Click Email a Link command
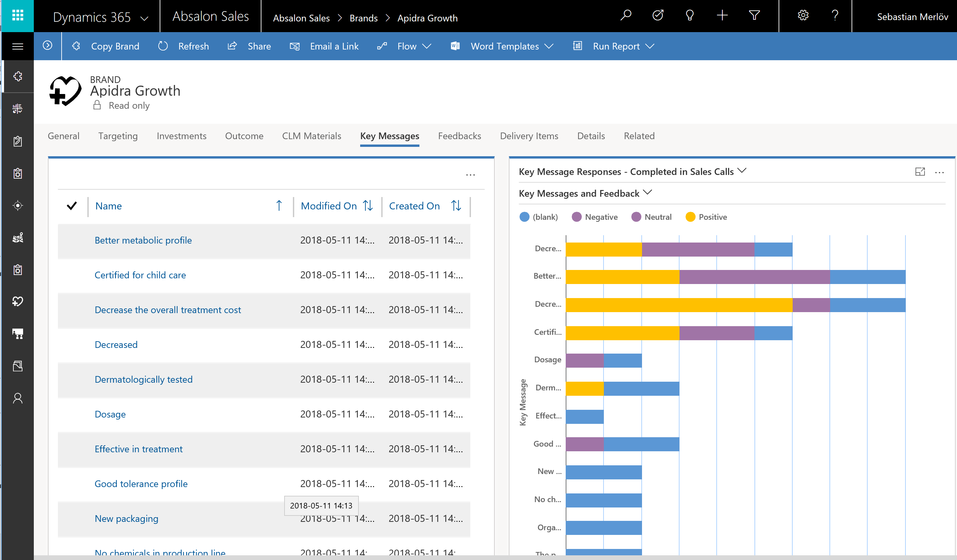Image resolution: width=957 pixels, height=560 pixels. 324,46
